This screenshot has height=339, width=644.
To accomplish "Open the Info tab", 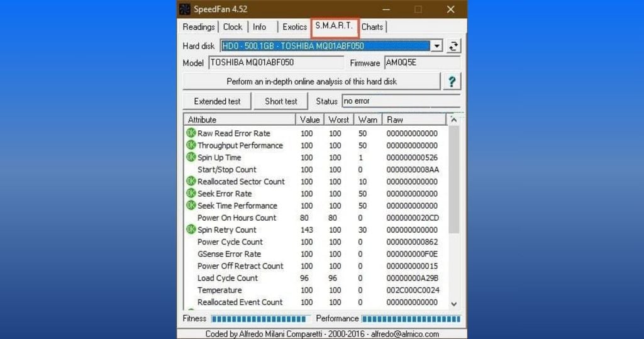I will coord(260,26).
